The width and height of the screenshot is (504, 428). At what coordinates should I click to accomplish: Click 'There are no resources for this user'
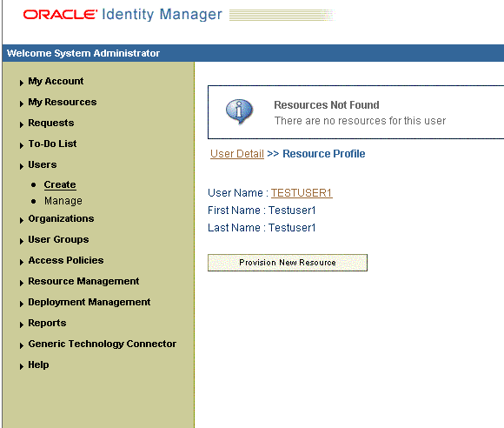point(360,121)
